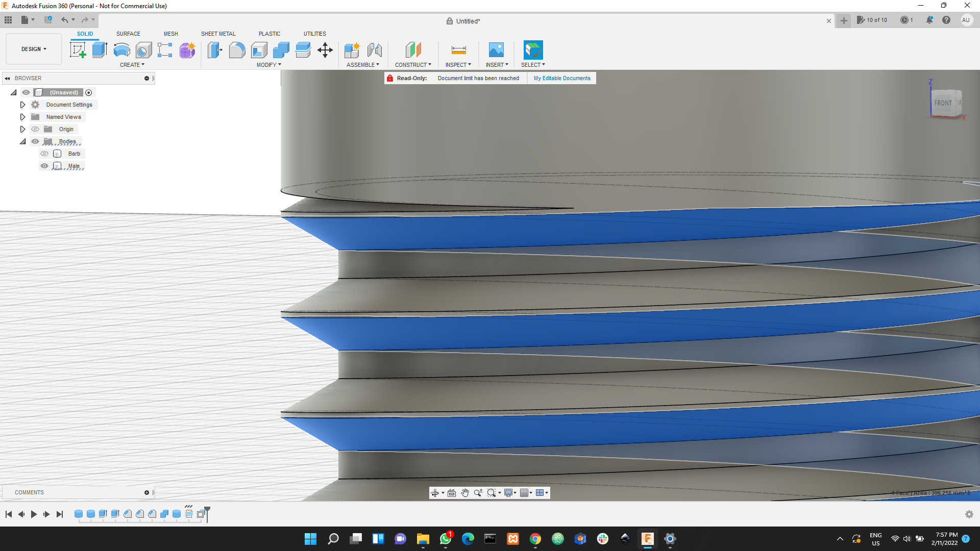Activate the Extrude tool
Viewport: 980px width, 551px height.
99,49
